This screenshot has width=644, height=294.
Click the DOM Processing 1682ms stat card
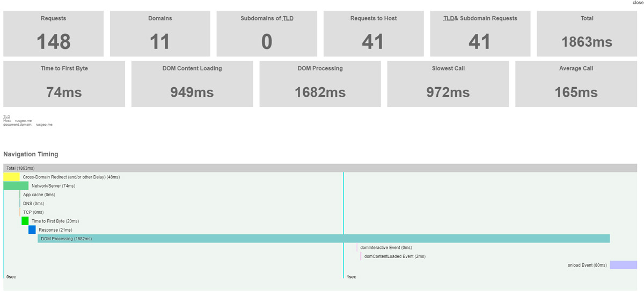click(x=320, y=84)
